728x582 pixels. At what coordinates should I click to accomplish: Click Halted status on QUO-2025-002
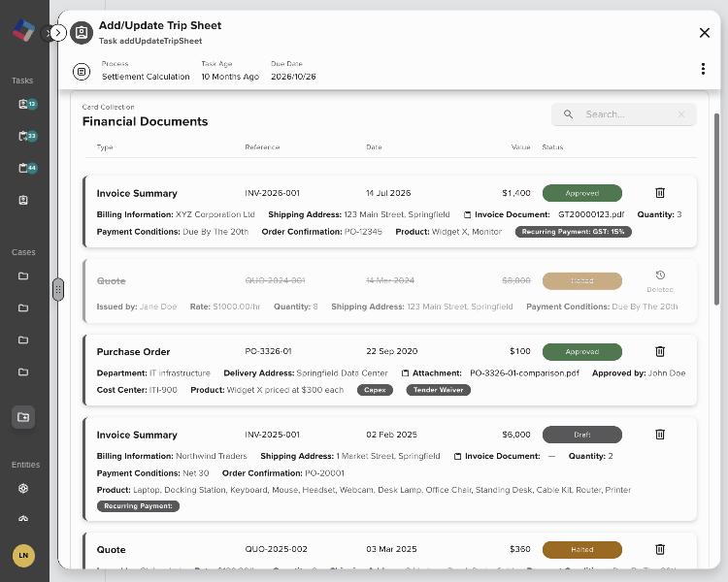[581, 550]
